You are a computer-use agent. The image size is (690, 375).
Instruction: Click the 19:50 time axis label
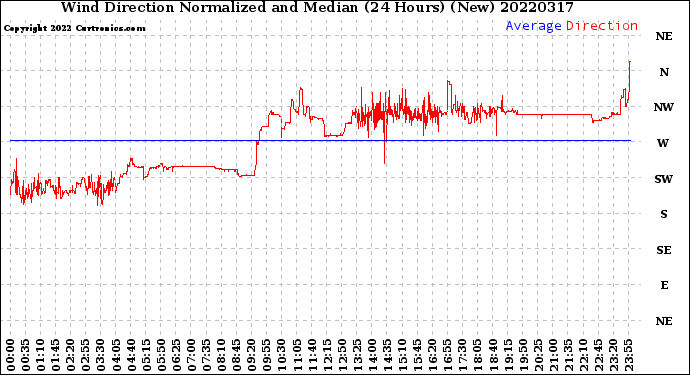tap(523, 355)
